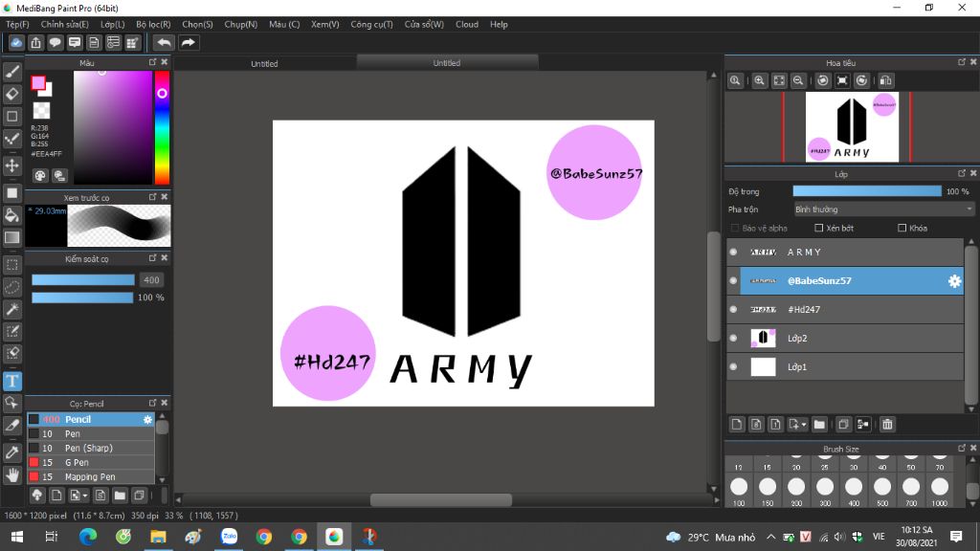Choose the Mapping Pen brush
This screenshot has width=980, height=551.
90,476
